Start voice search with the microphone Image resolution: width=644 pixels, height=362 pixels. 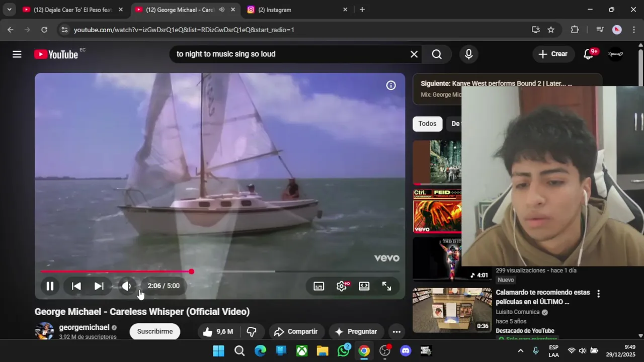[x=469, y=54]
